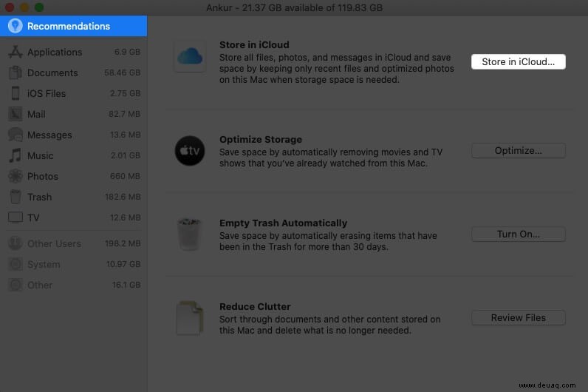This screenshot has height=392, width=588.
Task: Click the window title showing available storage
Action: coord(295,8)
